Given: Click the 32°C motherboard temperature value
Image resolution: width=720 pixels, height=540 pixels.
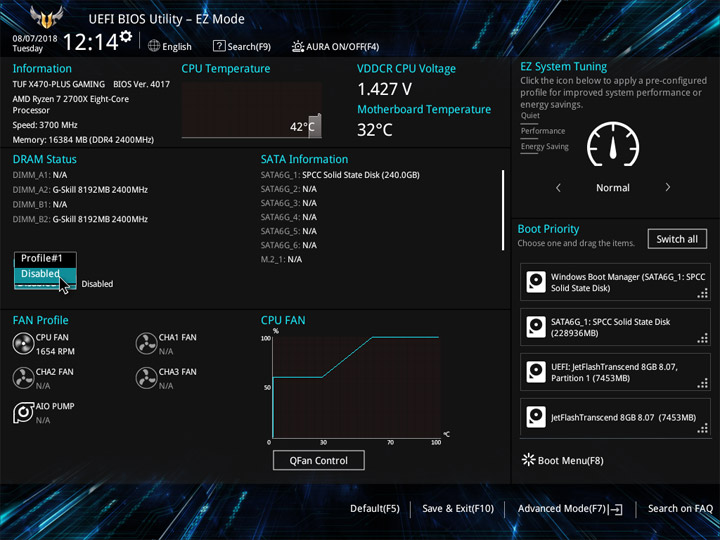Looking at the screenshot, I should click(x=375, y=130).
